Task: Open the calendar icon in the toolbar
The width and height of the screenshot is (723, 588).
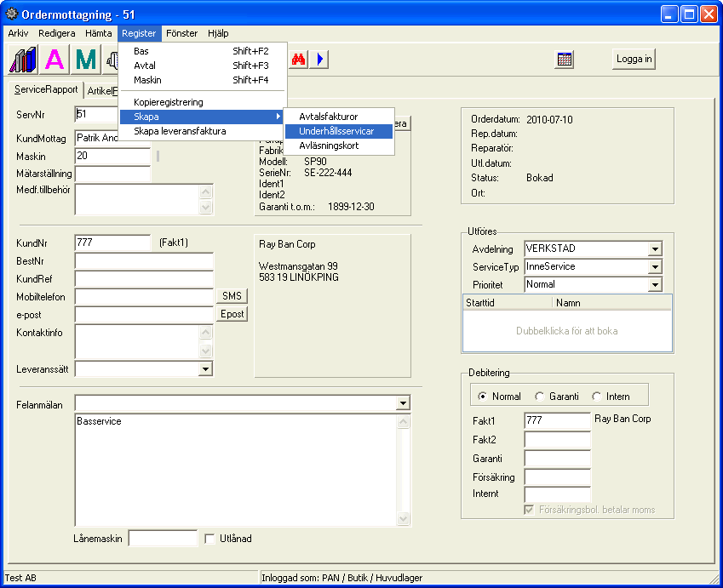Action: pyautogui.click(x=565, y=60)
